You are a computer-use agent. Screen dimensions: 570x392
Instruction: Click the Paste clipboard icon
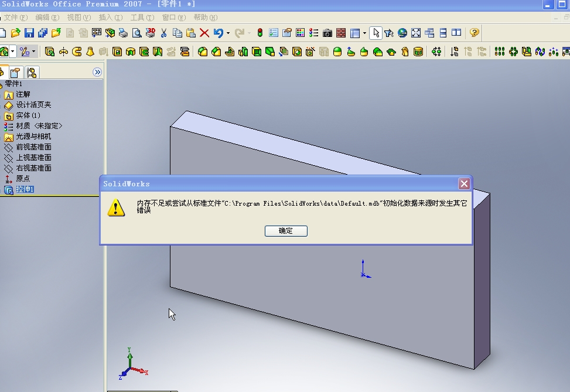click(x=191, y=33)
